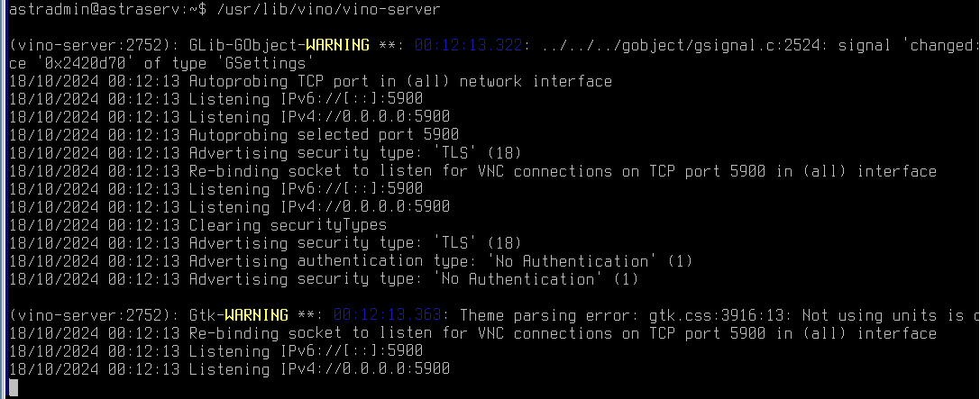This screenshot has height=399, width=980.
Task: Click the yellow WARNING in GLib-GObject line
Action: coord(337,45)
